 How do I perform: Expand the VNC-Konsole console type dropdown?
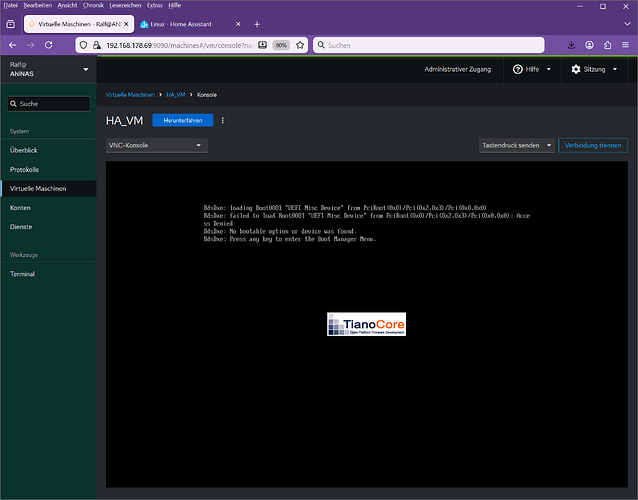tap(156, 145)
